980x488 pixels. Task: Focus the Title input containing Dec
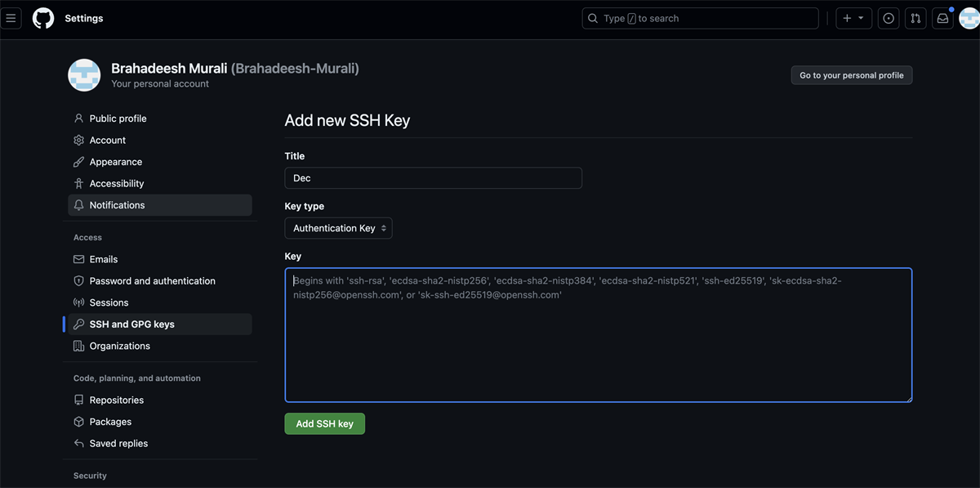coord(433,178)
